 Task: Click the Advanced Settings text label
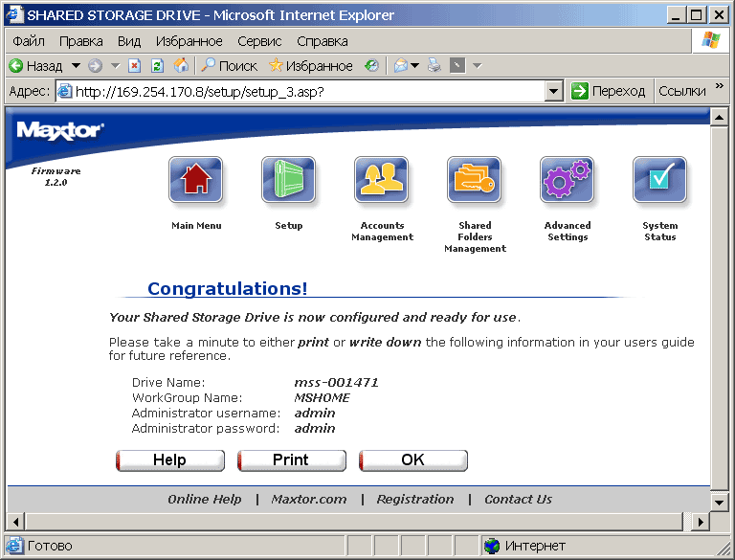568,232
